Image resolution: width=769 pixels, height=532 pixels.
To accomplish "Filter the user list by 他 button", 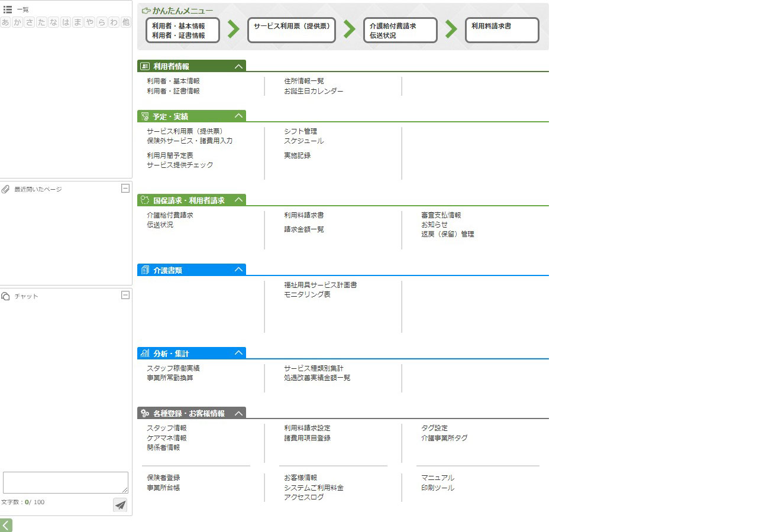I will [125, 22].
